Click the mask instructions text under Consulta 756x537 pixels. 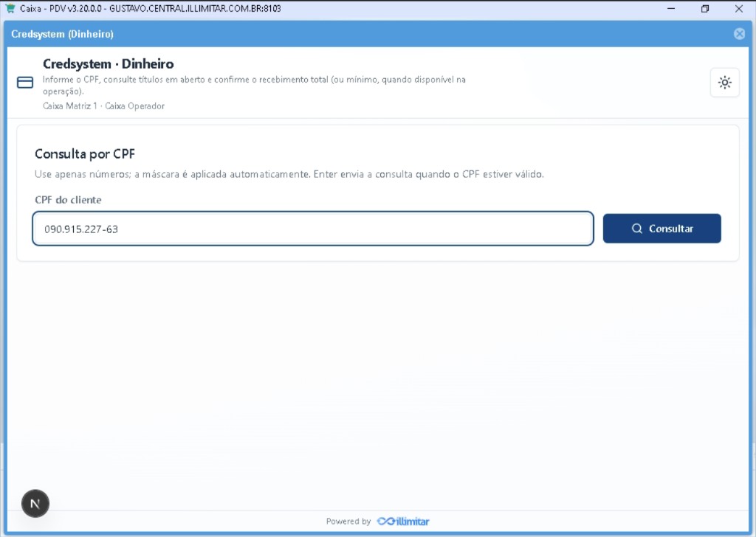tap(289, 174)
